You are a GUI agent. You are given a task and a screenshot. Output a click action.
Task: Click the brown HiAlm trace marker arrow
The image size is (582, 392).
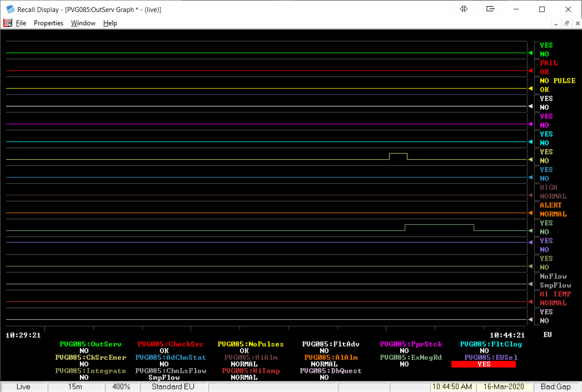pyautogui.click(x=530, y=195)
